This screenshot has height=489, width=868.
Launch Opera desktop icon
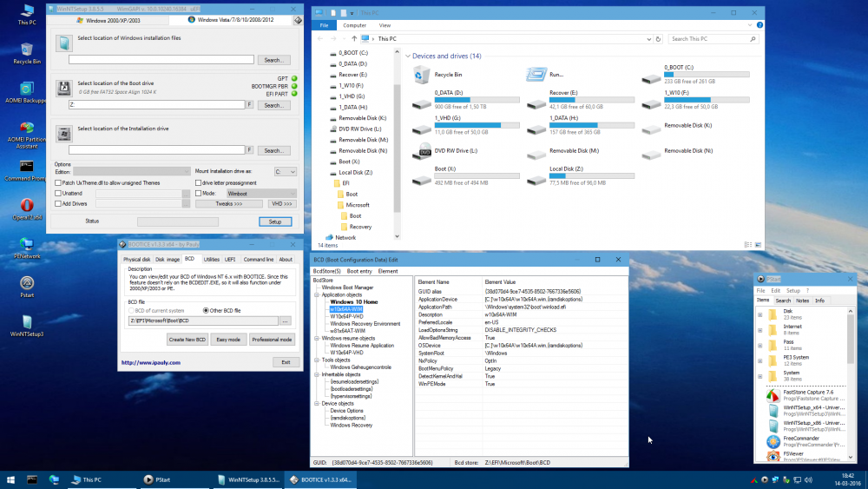(27, 209)
